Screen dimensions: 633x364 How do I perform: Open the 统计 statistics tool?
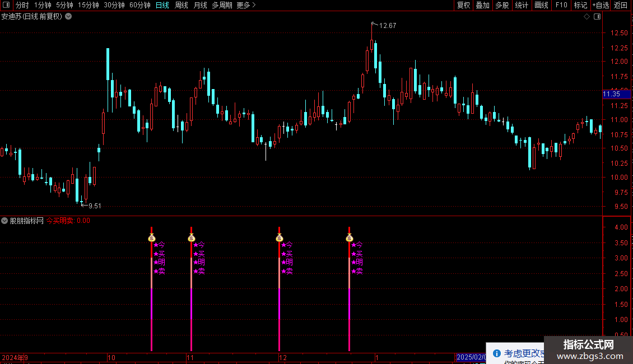(522, 5)
